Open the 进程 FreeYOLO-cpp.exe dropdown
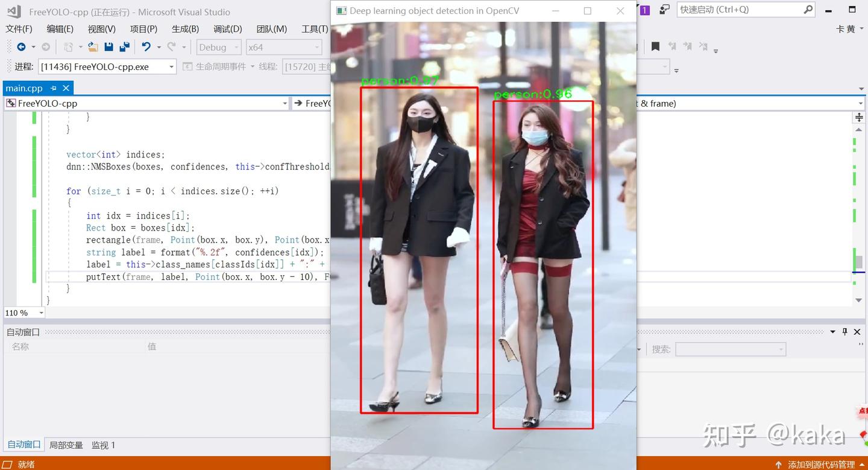Screen dimensions: 868x470 pyautogui.click(x=107, y=66)
